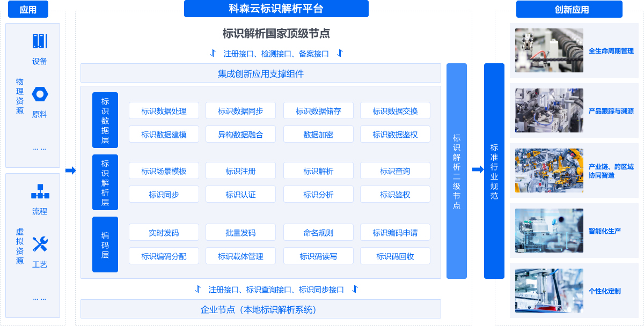Open the 智能化生产 thumbnail image
644x326 pixels.
click(549, 231)
